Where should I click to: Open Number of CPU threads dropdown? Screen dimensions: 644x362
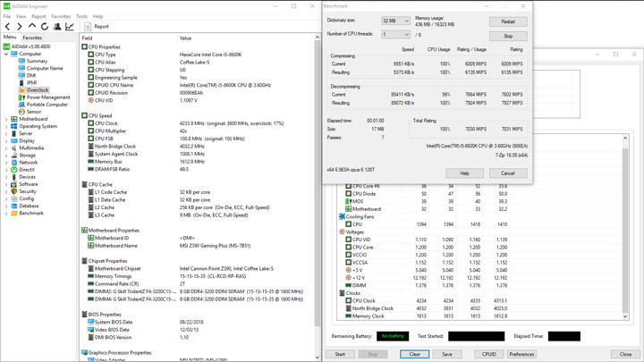395,35
